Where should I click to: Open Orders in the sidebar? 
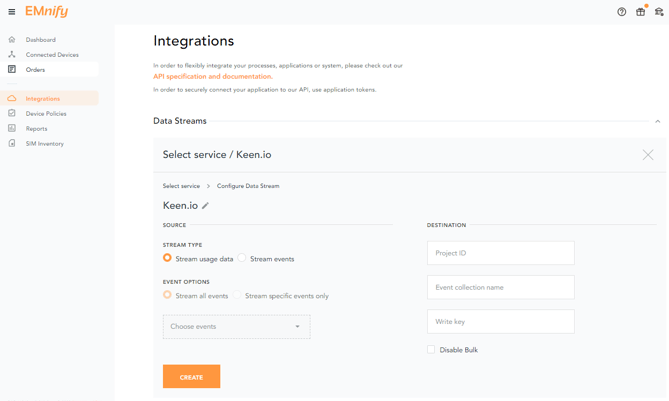(x=35, y=70)
